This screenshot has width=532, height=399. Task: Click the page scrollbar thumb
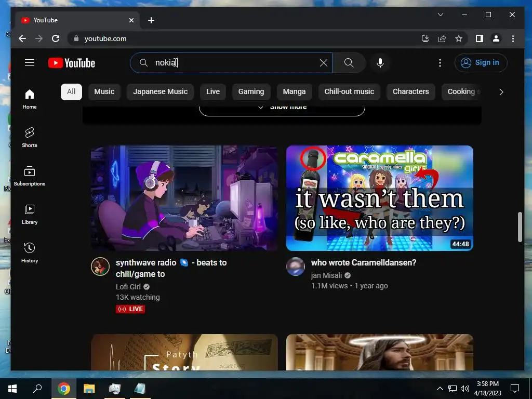click(x=520, y=227)
